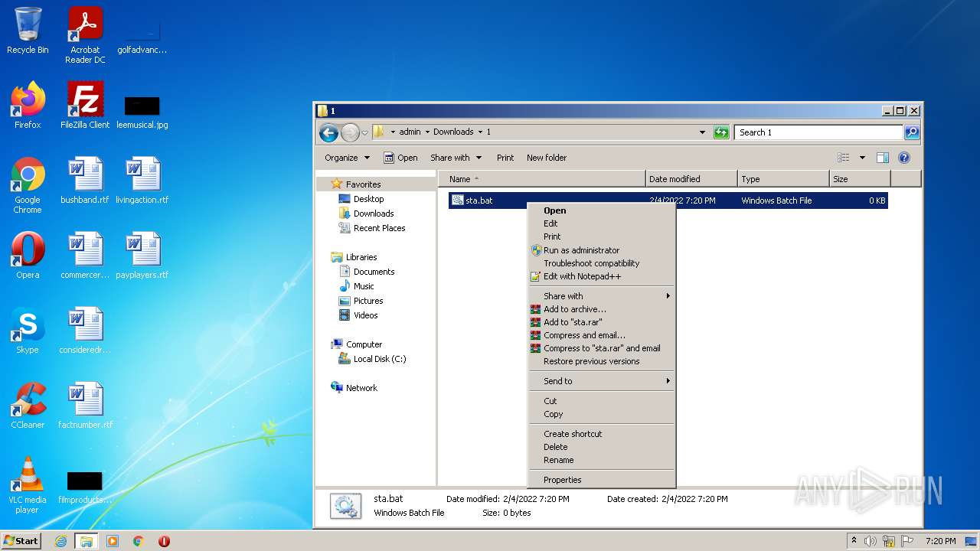
Task: Open the Organize dropdown menu
Action: click(x=347, y=158)
